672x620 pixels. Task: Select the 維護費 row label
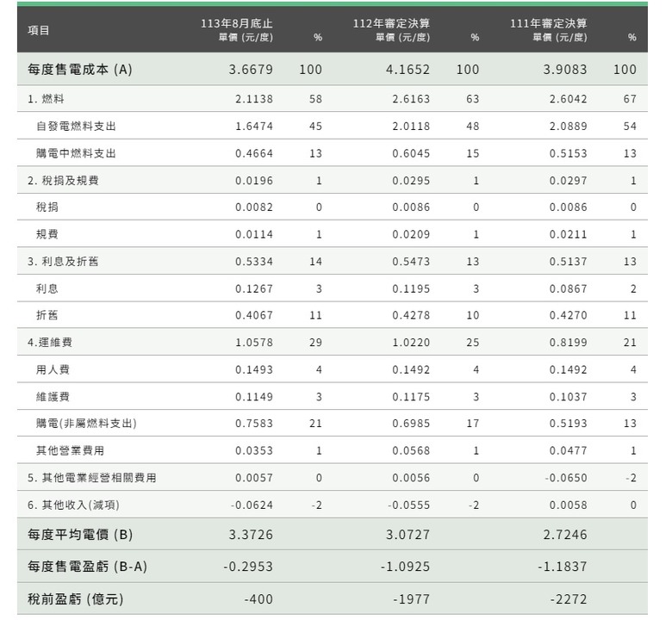pos(53,397)
